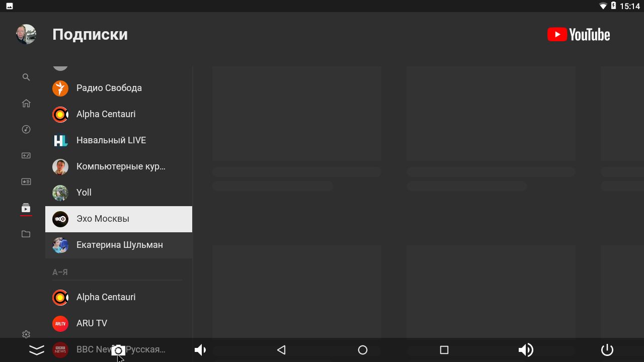Click the Екатерина Шульман channel avatar
644x362 pixels.
tap(60, 245)
